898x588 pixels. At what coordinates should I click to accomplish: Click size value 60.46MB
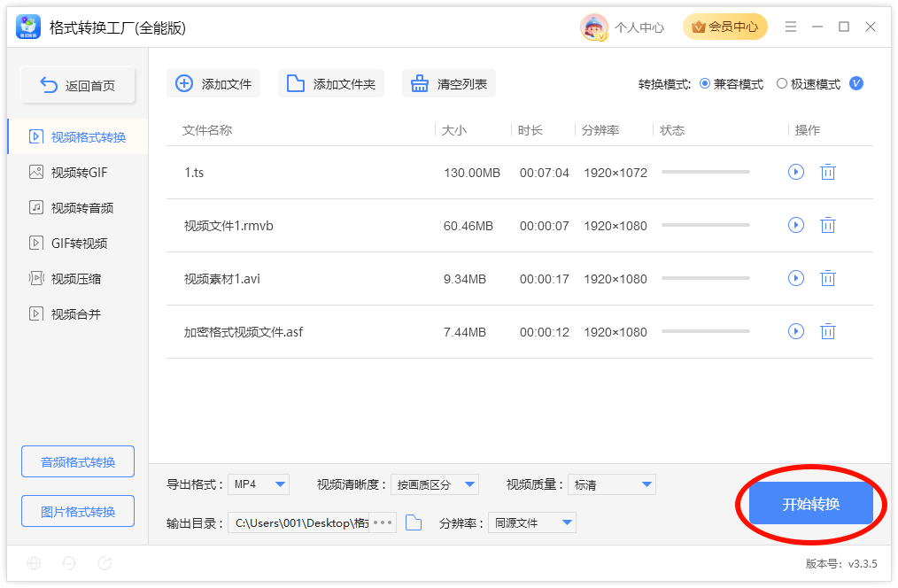pyautogui.click(x=468, y=226)
